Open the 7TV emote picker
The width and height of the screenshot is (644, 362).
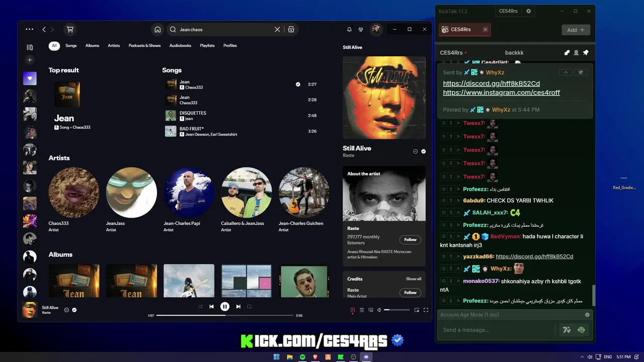(x=567, y=330)
